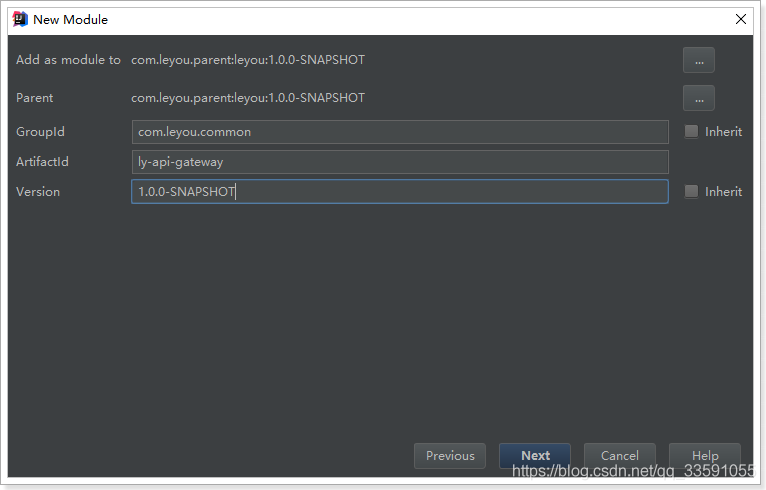Focus the ArtifactId input field
The width and height of the screenshot is (766, 490).
pos(400,162)
